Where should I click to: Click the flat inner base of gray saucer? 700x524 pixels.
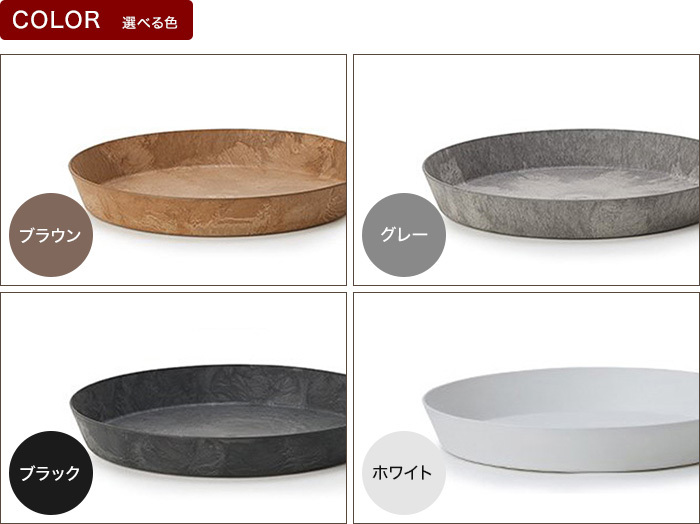(576, 182)
